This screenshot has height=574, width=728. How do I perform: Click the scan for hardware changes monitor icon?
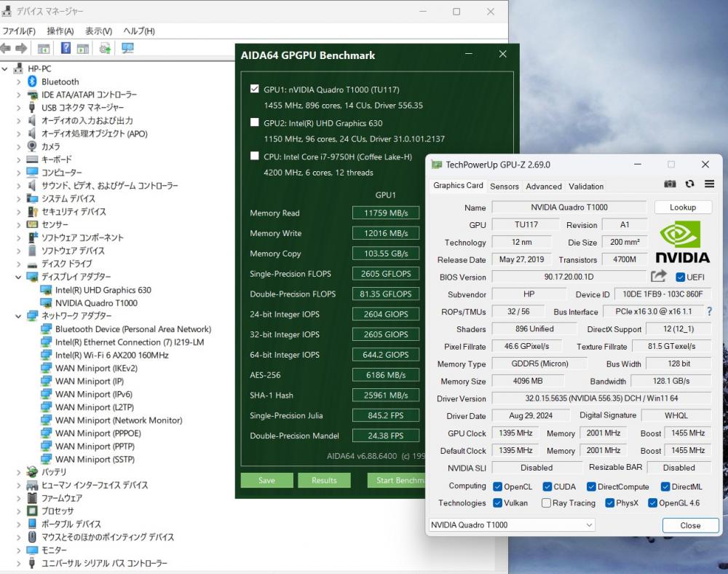point(128,48)
